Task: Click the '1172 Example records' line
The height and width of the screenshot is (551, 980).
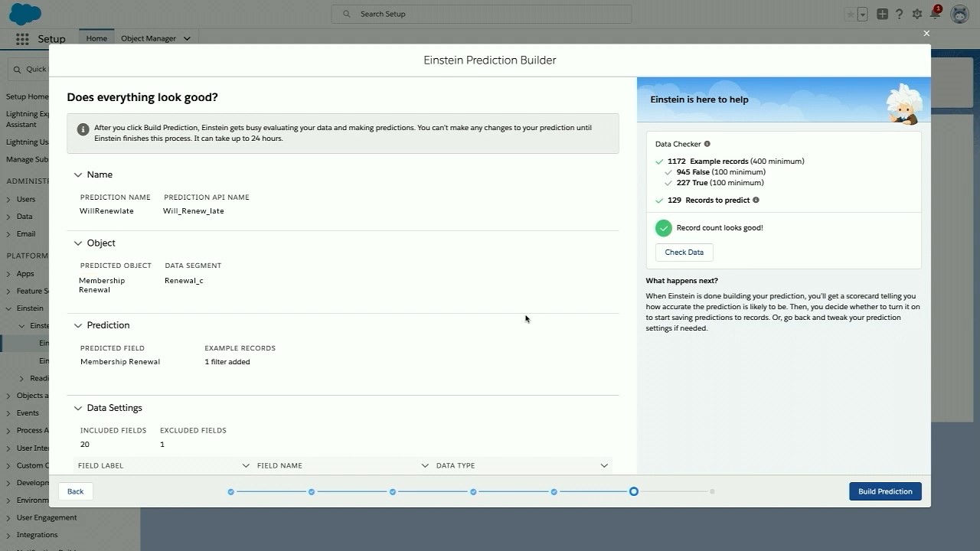Action: [x=736, y=161]
